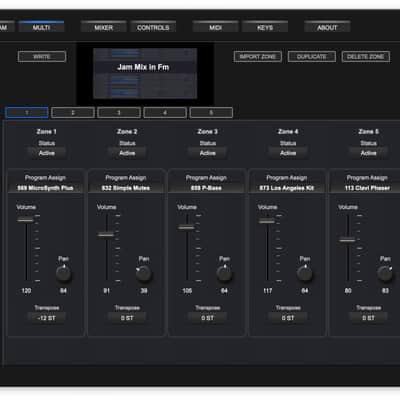Toggle Zone 2 Active status
400x400 pixels.
click(127, 153)
